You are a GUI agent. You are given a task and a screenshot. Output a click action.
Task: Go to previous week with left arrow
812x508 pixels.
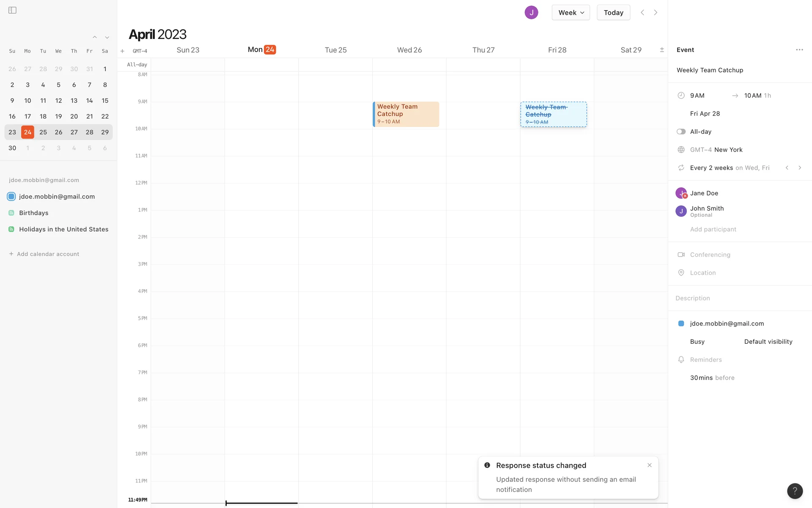642,13
